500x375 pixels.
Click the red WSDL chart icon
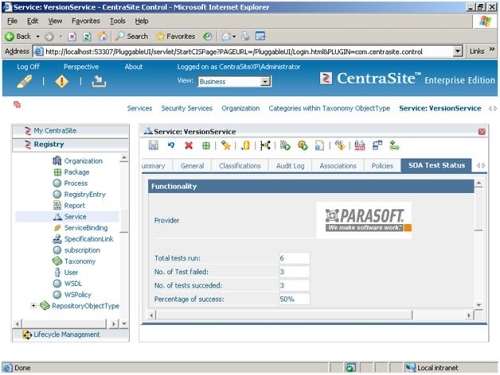[x=360, y=145]
